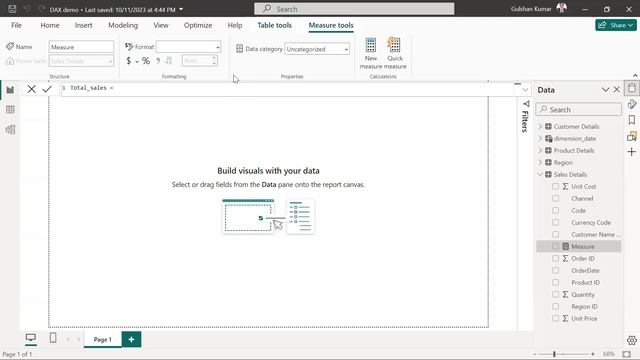Check the Currency Code field

click(556, 222)
